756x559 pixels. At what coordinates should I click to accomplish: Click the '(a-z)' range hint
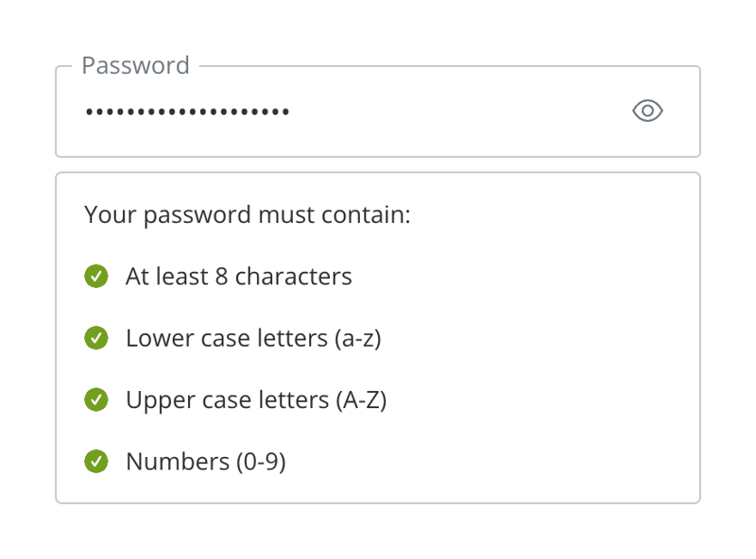tap(357, 338)
